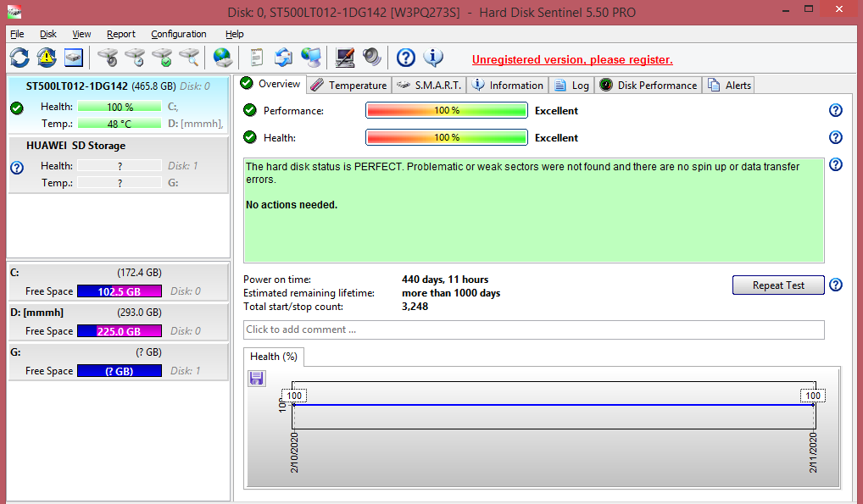Screen dimensions: 863x504
Task: Click the comment input field
Action: tap(534, 330)
